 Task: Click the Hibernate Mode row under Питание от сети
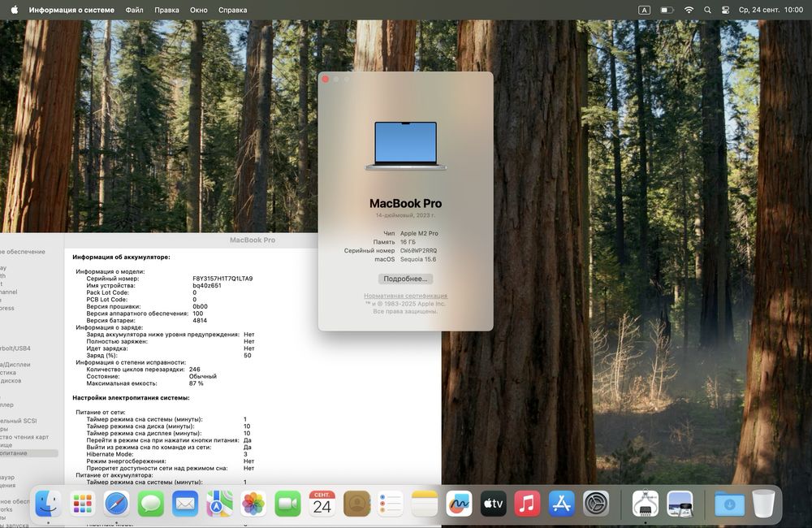pos(168,454)
